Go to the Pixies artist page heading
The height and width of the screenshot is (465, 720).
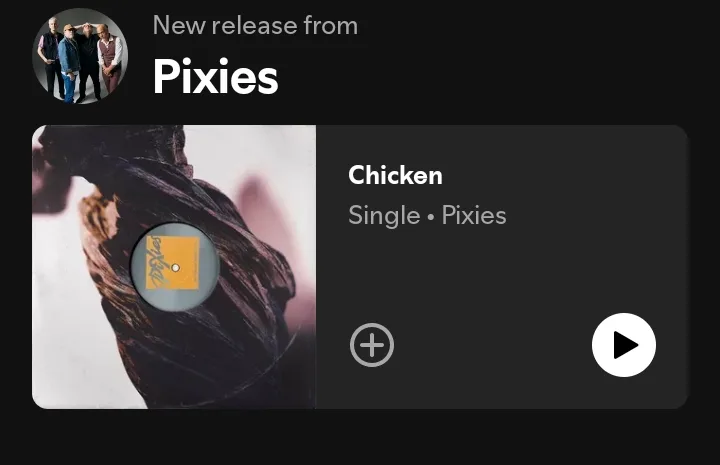[215, 76]
